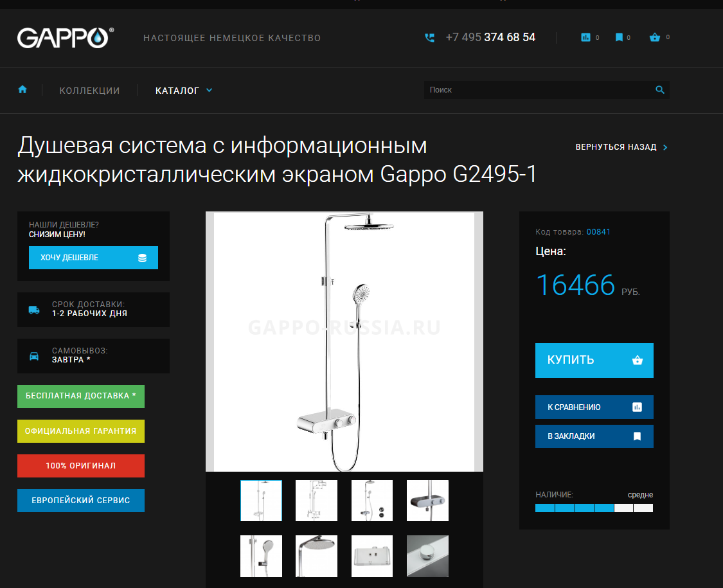Click the main shower system product image
The width and height of the screenshot is (723, 588).
pyautogui.click(x=344, y=341)
